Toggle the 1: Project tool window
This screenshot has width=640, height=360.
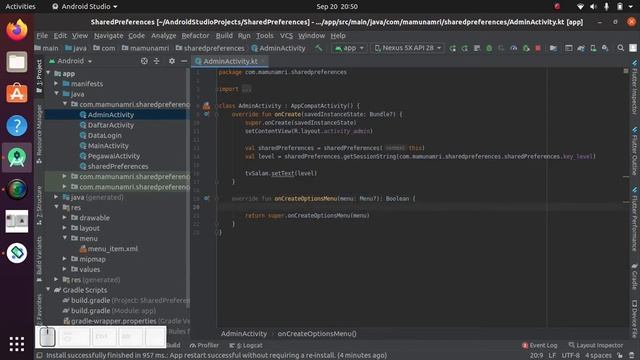[x=39, y=76]
